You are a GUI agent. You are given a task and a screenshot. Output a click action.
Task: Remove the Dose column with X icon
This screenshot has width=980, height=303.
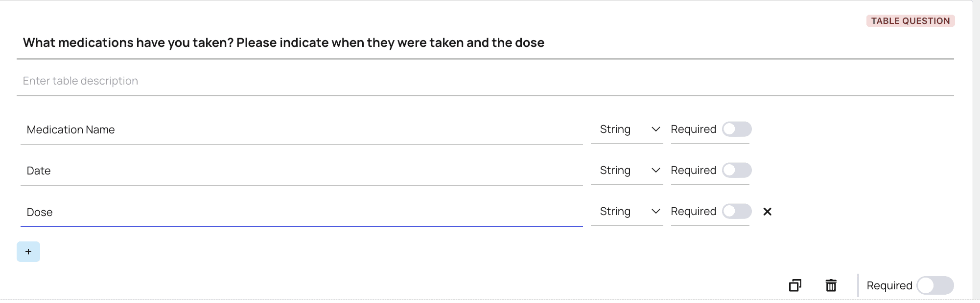(x=767, y=212)
